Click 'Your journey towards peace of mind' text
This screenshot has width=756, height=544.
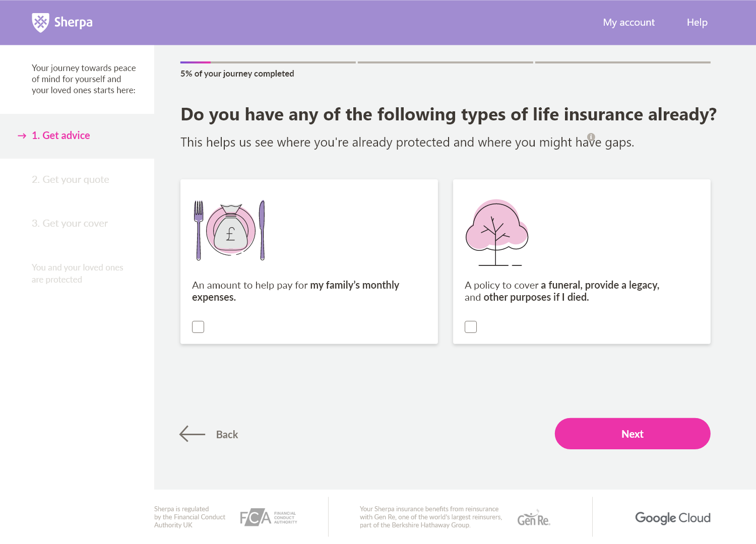pos(84,79)
